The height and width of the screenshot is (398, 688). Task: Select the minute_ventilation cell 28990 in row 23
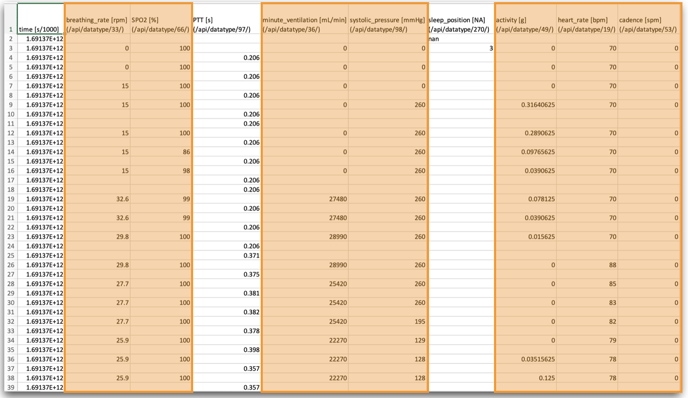(305, 237)
